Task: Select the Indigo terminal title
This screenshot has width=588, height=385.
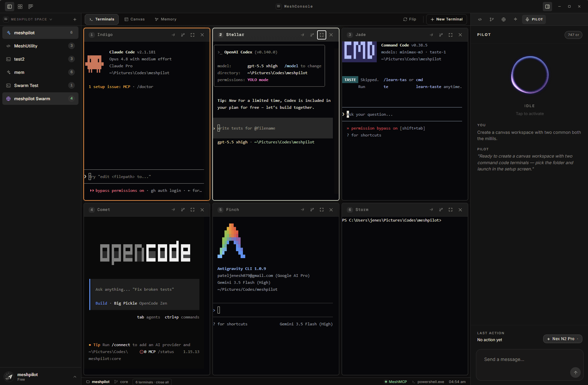Action: click(105, 35)
